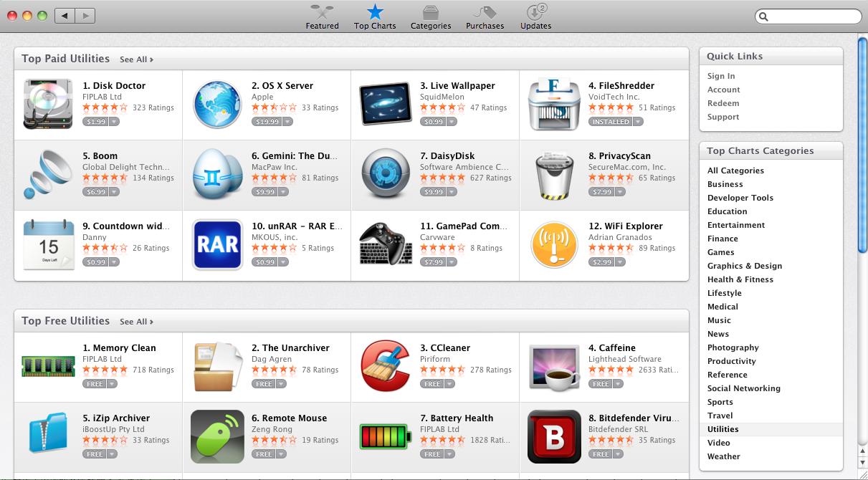Expand the arrow next to Disk Doctor price

pos(114,122)
